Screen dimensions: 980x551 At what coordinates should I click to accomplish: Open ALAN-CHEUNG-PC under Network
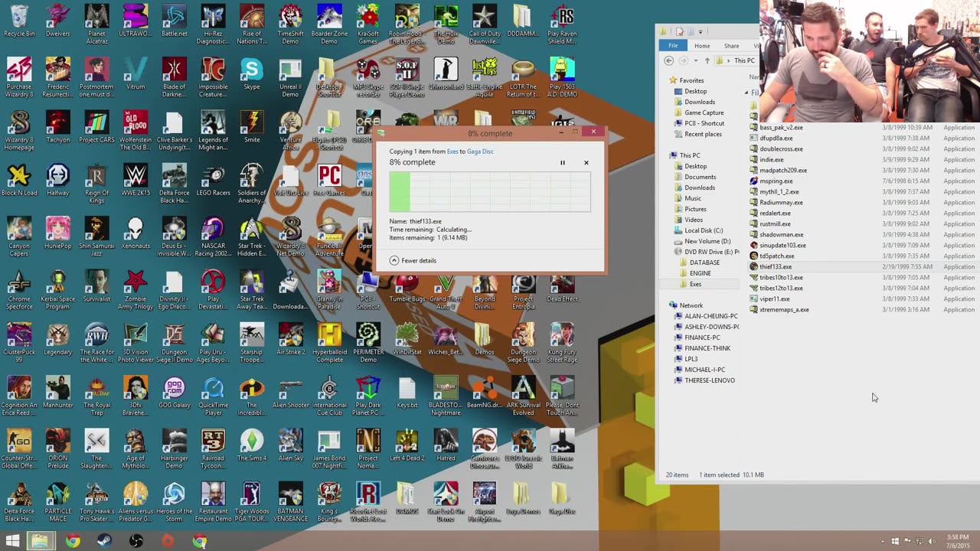pos(710,316)
